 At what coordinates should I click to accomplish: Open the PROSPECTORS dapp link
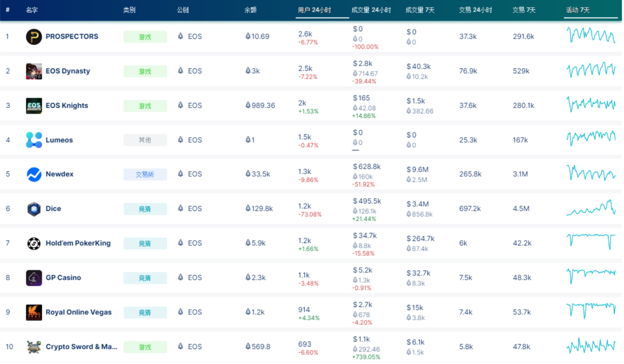tap(72, 36)
